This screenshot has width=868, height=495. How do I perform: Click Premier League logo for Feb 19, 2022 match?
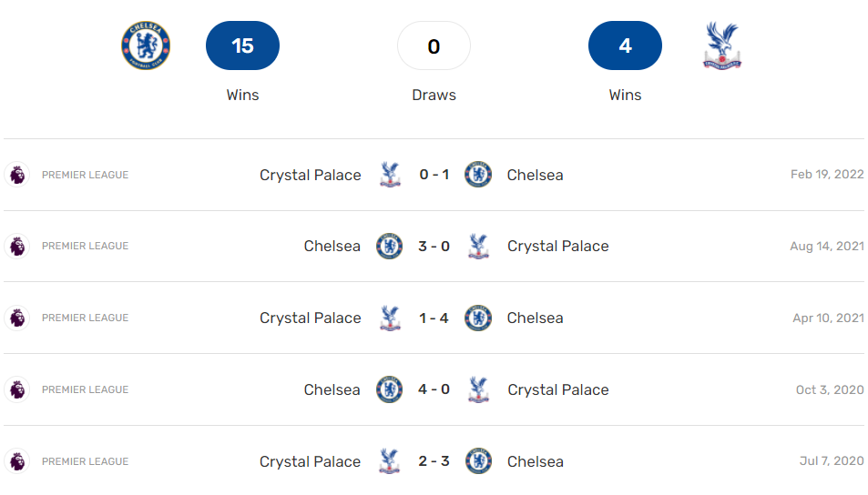coord(16,175)
